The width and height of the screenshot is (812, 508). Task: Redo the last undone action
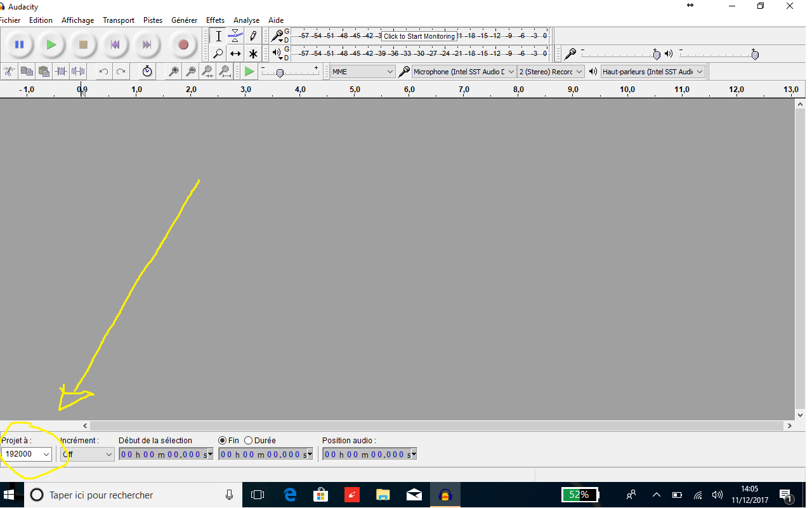(121, 72)
